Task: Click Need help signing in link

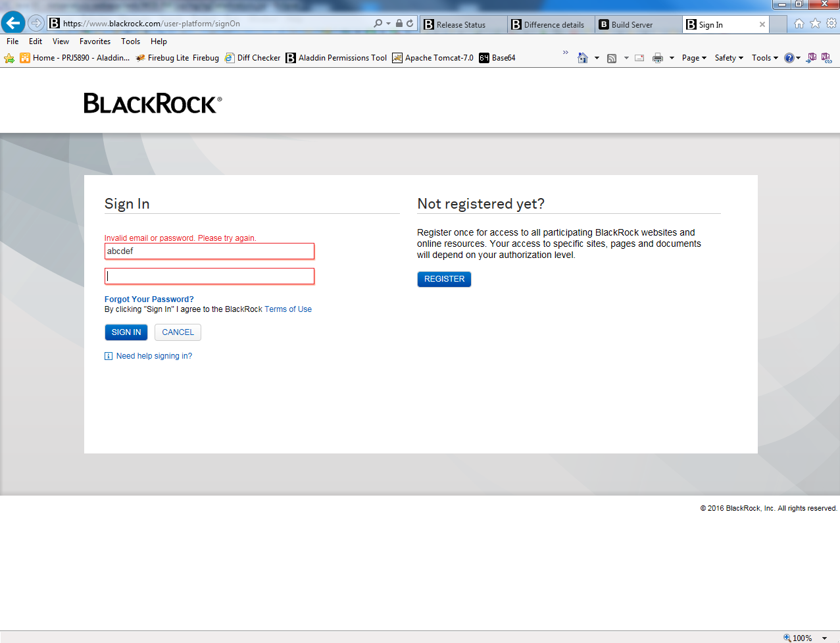Action: point(154,356)
